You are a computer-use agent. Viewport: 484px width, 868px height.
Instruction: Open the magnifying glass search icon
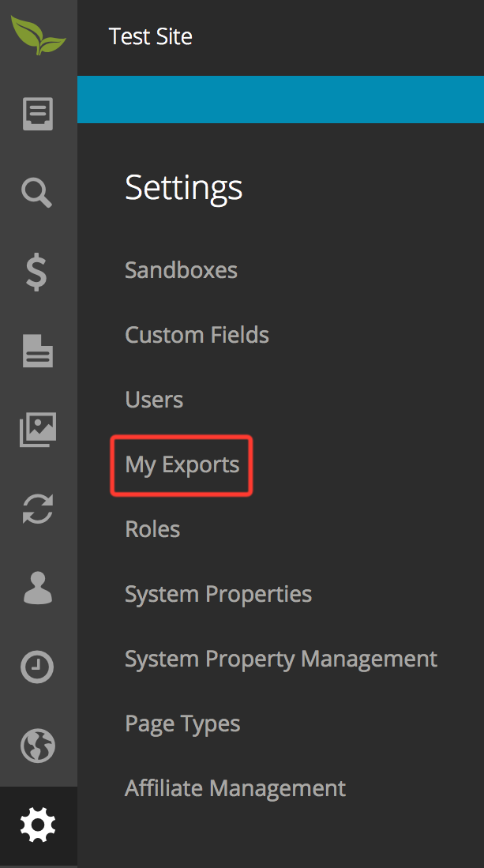(37, 193)
